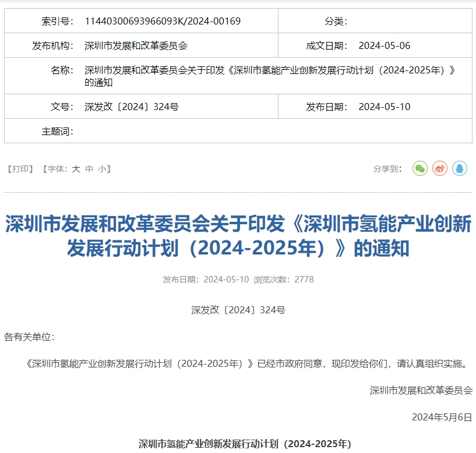Select 发布日期 value 2024-05-10 in table
This screenshot has width=476, height=453.
[385, 107]
